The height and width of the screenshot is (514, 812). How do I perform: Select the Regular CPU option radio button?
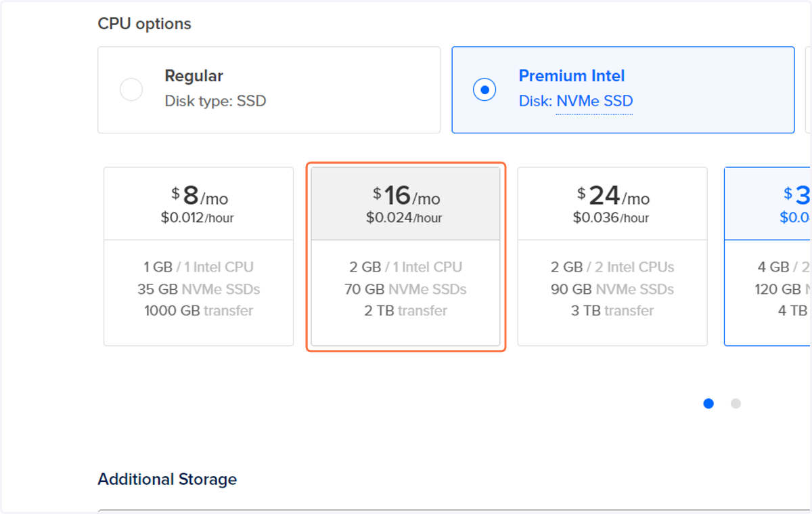pyautogui.click(x=131, y=89)
